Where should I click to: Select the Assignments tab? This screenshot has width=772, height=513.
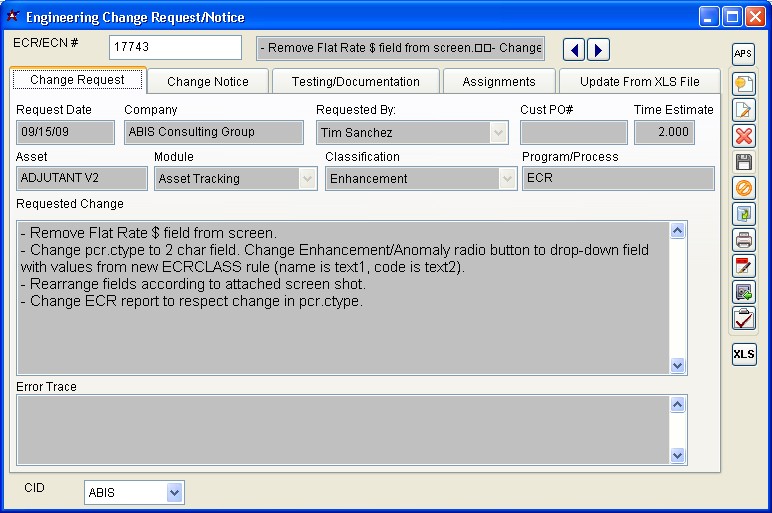[498, 82]
